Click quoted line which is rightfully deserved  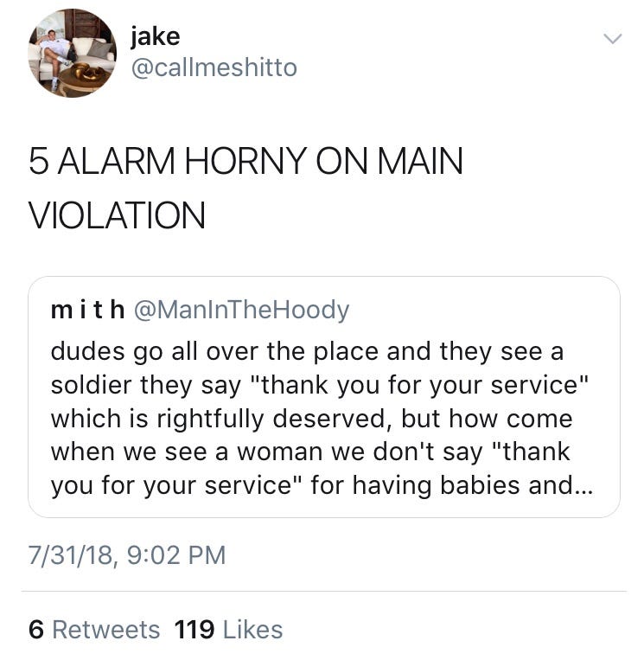312,419
